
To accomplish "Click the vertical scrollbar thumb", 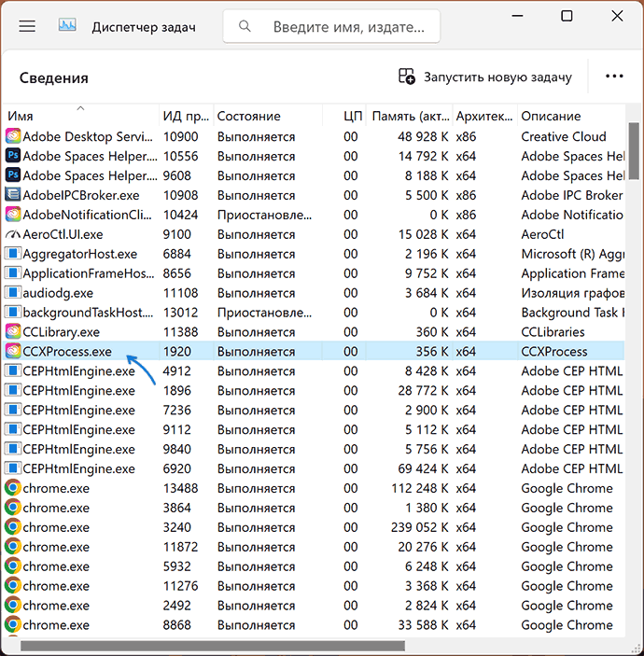I will (x=634, y=151).
